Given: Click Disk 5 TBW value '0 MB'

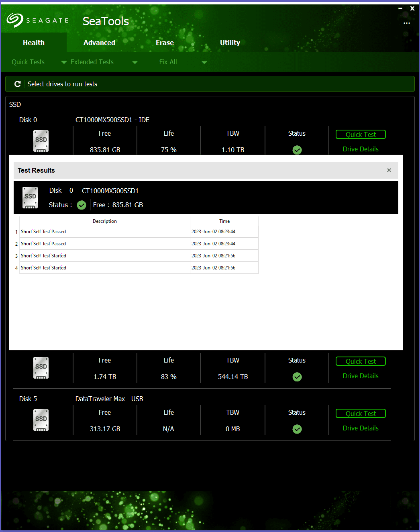Looking at the screenshot, I should [233, 429].
